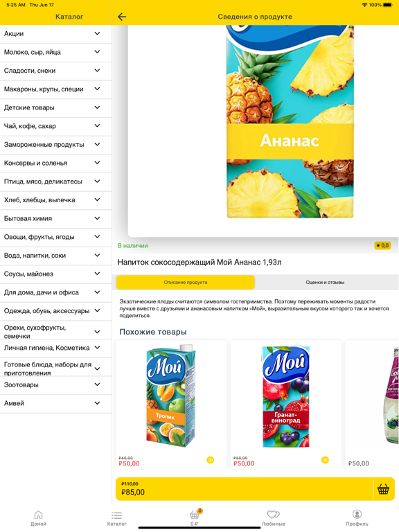
Task: Add product to basket via cart icon
Action: 383,489
